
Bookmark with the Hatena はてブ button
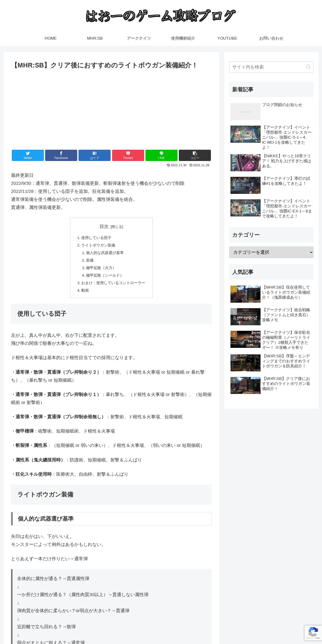[x=94, y=155]
